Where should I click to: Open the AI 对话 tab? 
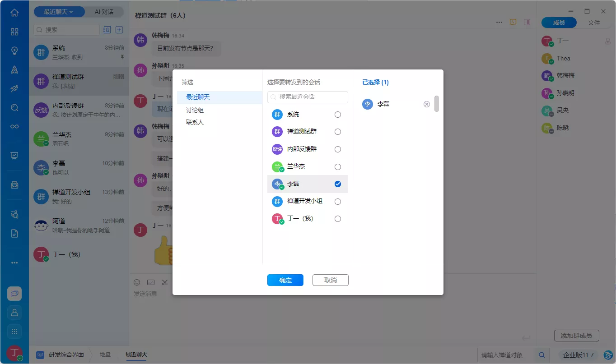(105, 12)
